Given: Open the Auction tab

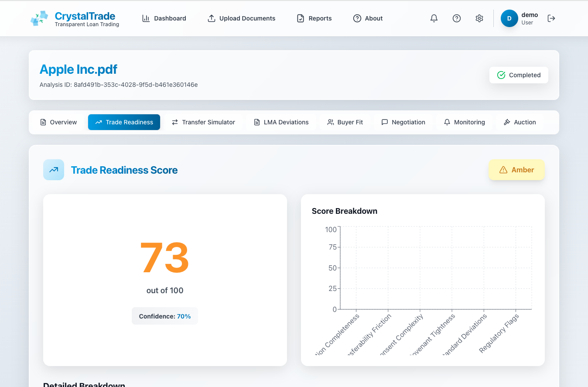Looking at the screenshot, I should (520, 122).
